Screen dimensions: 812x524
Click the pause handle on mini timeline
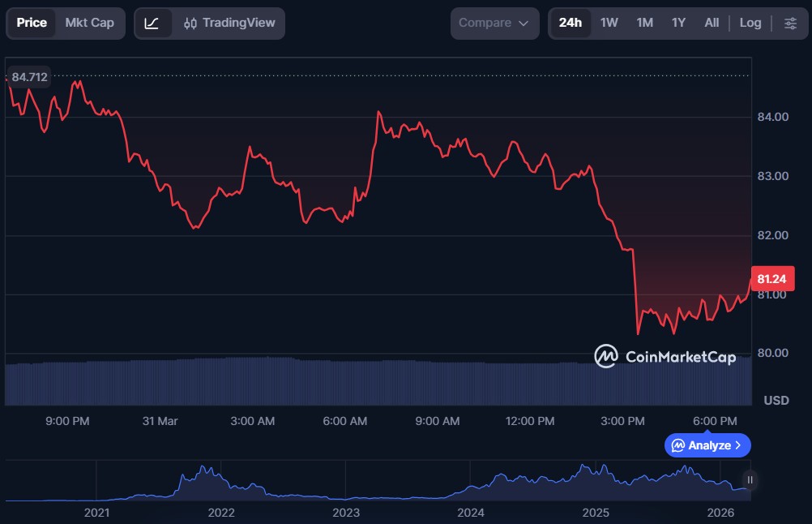750,480
